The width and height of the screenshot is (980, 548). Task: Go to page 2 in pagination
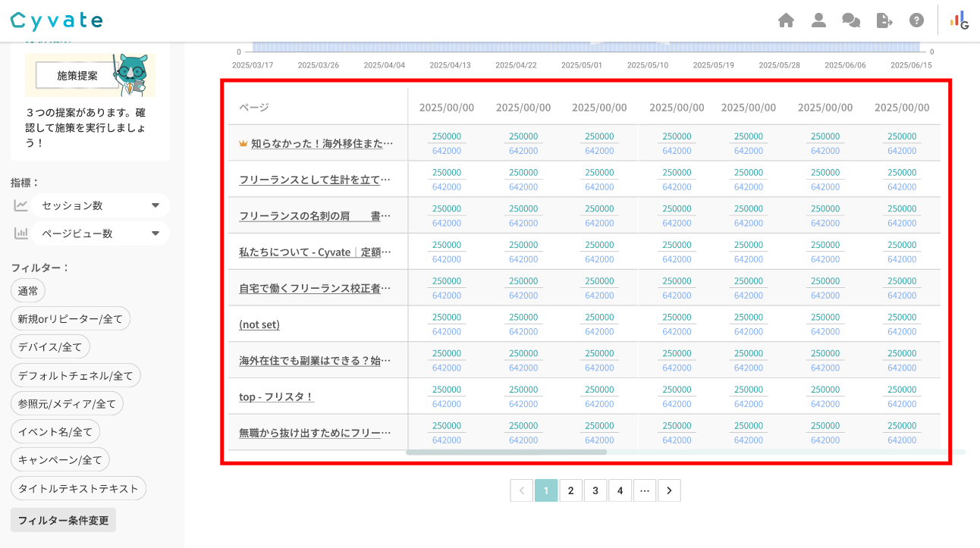pos(570,490)
